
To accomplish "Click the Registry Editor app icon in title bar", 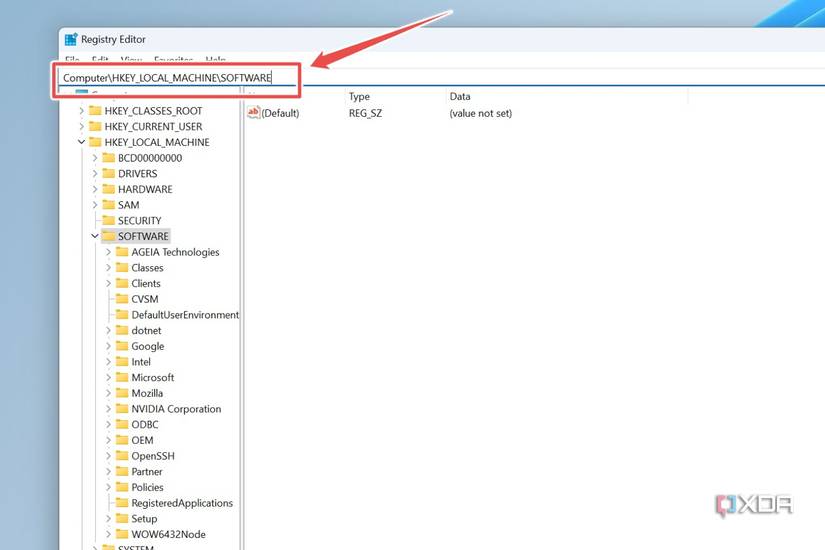I will click(71, 40).
